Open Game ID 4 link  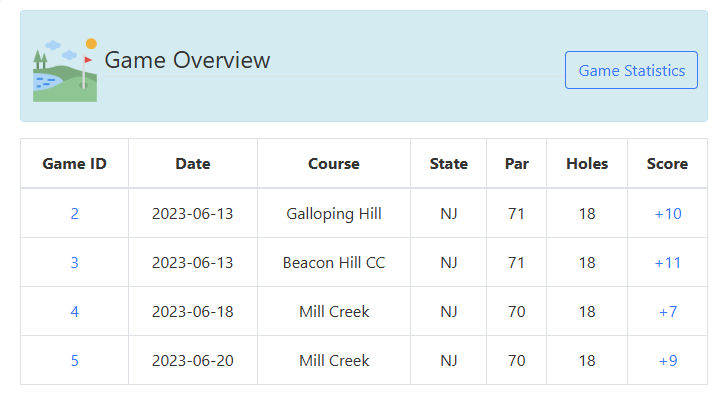tap(74, 312)
